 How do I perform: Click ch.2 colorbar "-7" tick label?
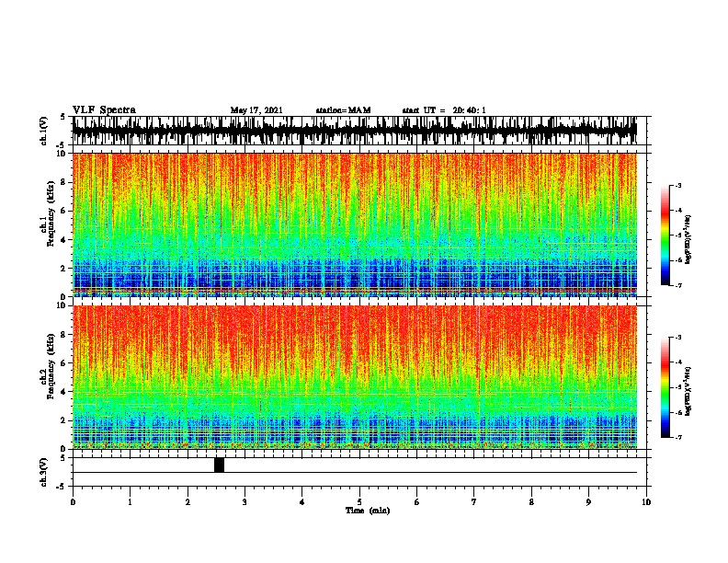(678, 437)
